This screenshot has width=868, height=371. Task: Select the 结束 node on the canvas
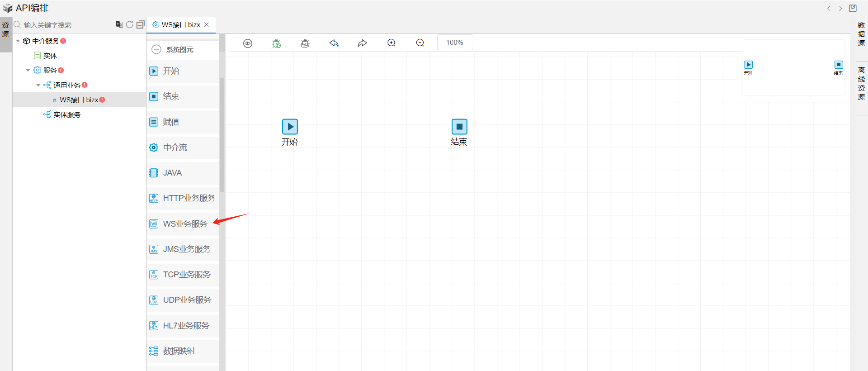(x=459, y=127)
